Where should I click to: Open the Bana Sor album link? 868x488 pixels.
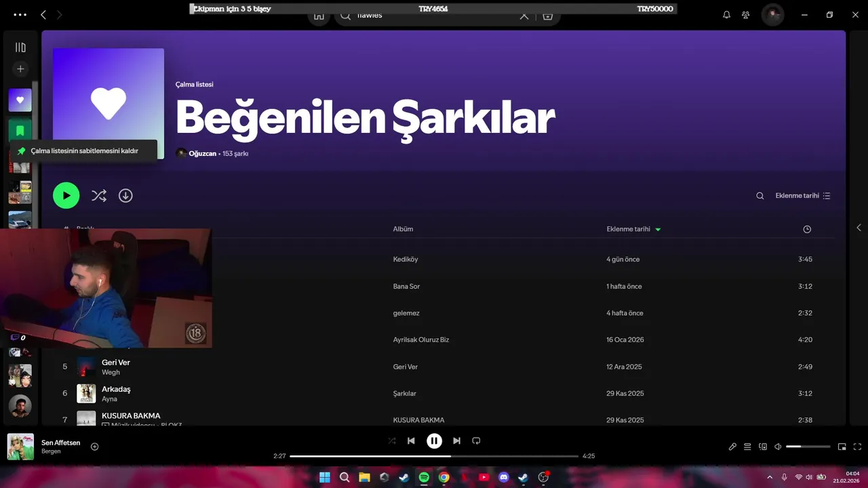coord(406,286)
